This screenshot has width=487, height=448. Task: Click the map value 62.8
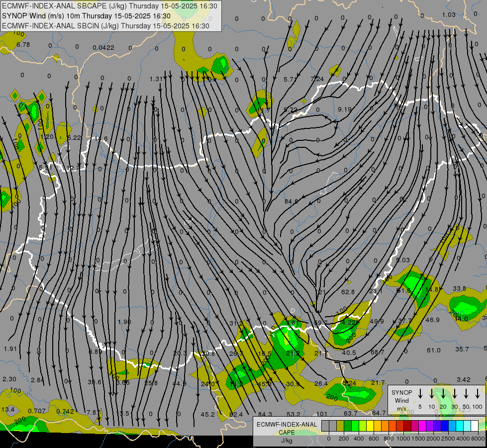(348, 292)
